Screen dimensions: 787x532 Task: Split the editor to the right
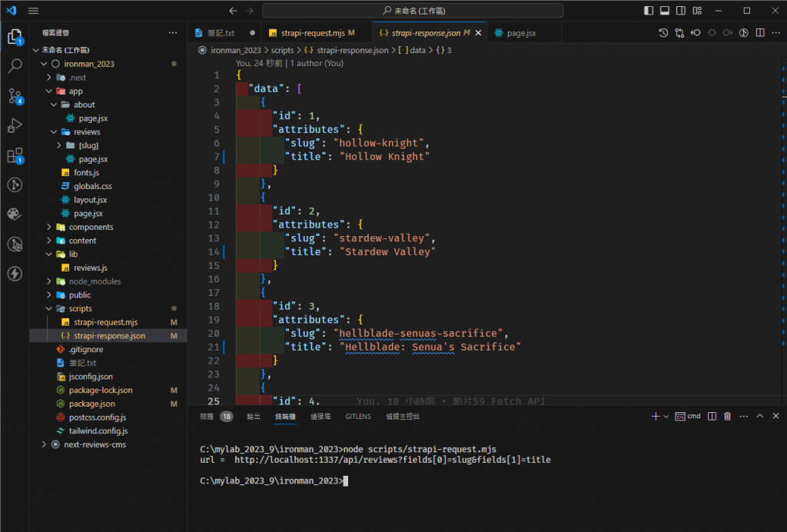tap(760, 32)
